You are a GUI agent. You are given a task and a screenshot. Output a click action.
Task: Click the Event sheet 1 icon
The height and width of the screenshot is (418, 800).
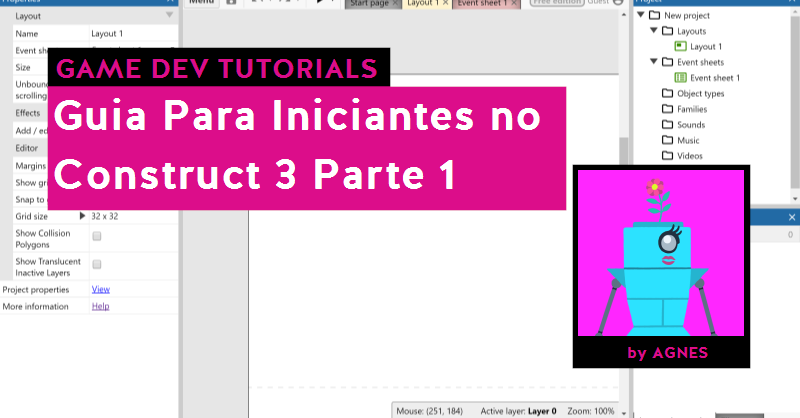click(680, 78)
